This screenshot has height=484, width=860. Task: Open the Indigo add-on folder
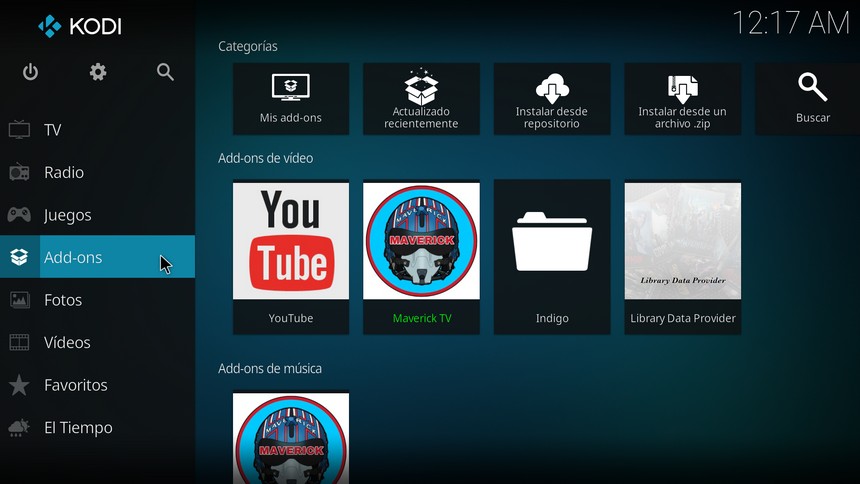tap(552, 257)
